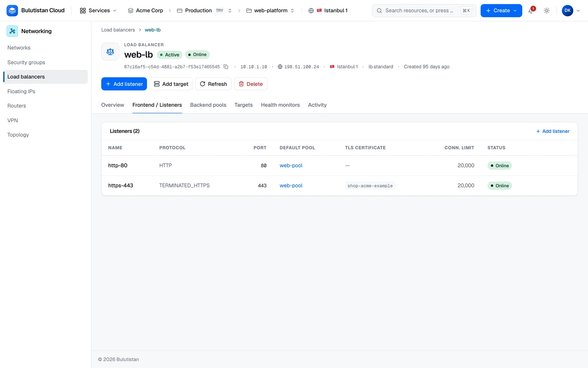588x368 pixels.
Task: Click the PORT column header
Action: 260,148
